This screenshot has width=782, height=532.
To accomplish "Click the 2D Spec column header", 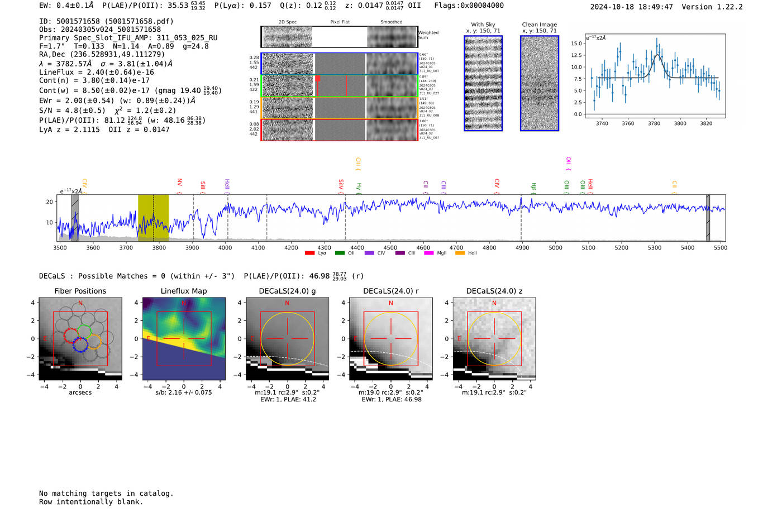I will [x=288, y=22].
